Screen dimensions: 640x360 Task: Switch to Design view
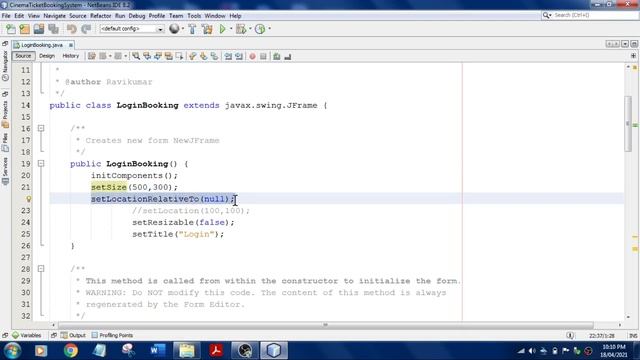(47, 56)
